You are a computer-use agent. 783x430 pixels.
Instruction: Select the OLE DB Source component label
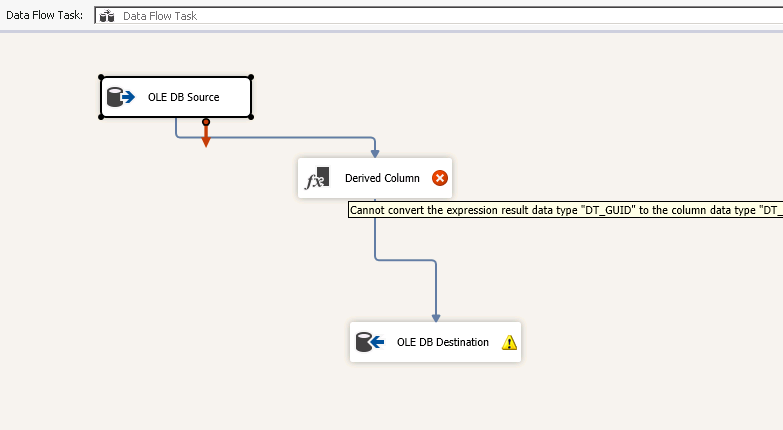click(x=183, y=97)
